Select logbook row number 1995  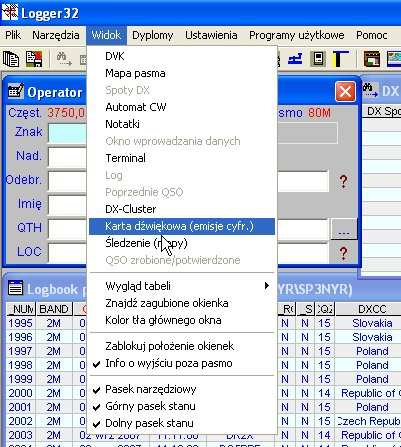coord(21,323)
